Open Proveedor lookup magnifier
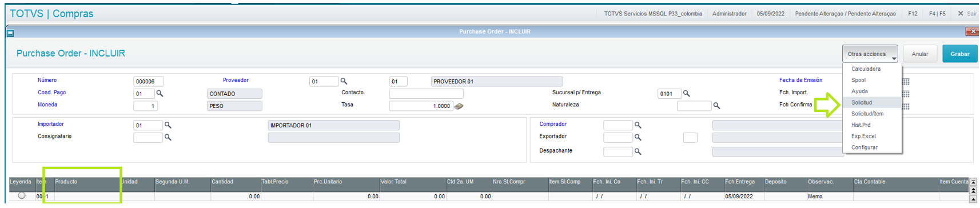Screen dimensions: 980x208 point(344,81)
